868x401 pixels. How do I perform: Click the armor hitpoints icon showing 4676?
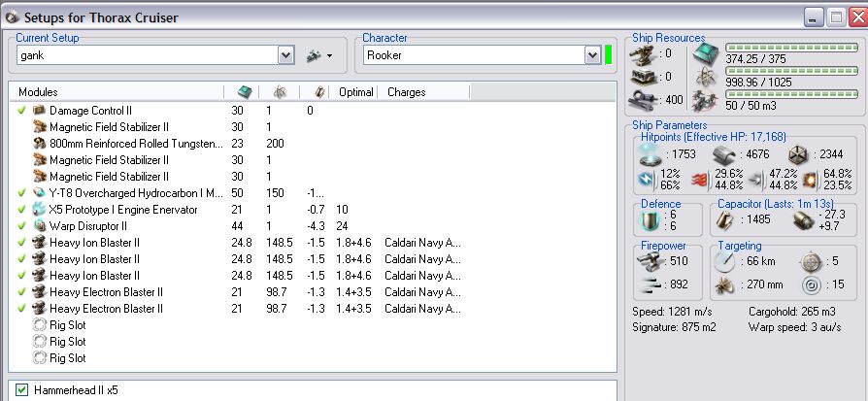725,155
